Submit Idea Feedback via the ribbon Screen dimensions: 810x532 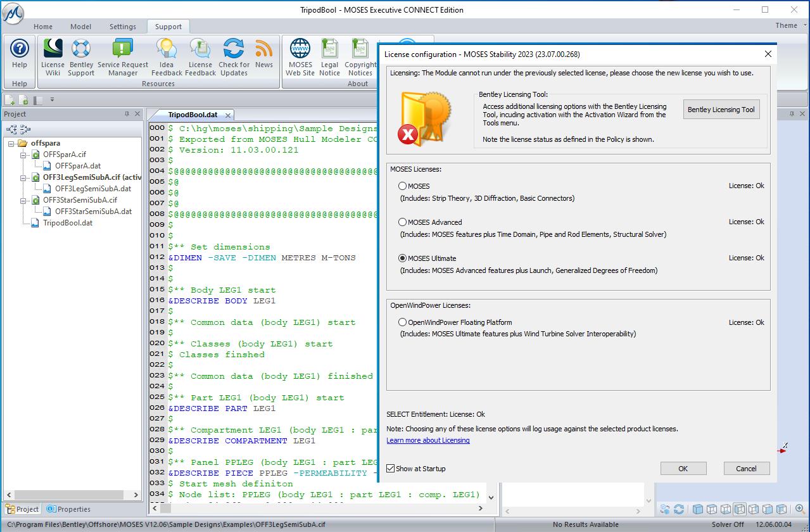pyautogui.click(x=167, y=57)
